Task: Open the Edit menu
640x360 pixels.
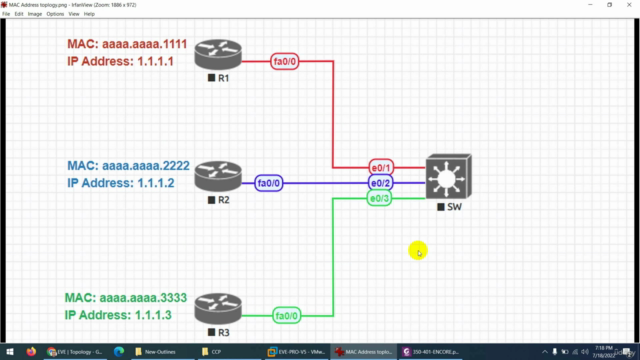Action: [19, 14]
